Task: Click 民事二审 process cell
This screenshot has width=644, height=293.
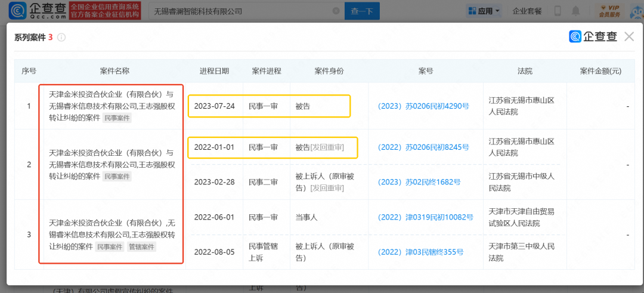Action: (x=264, y=182)
